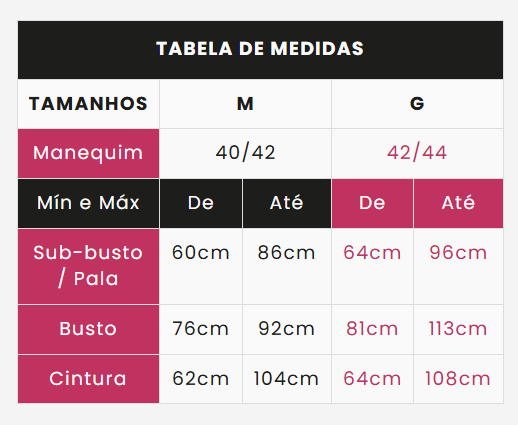The image size is (518, 425).
Task: Click the 42/44 manequim value
Action: click(417, 153)
